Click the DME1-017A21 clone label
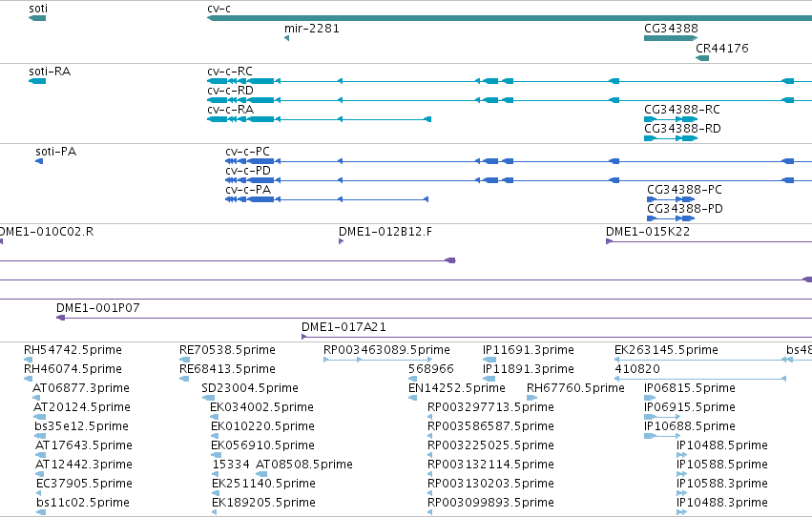This screenshot has height=517, width=812. pyautogui.click(x=344, y=327)
